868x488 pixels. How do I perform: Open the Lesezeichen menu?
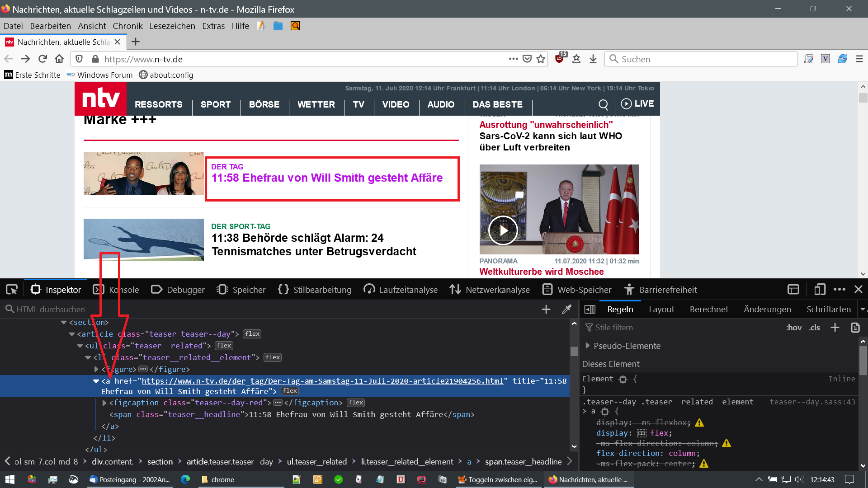tap(172, 26)
